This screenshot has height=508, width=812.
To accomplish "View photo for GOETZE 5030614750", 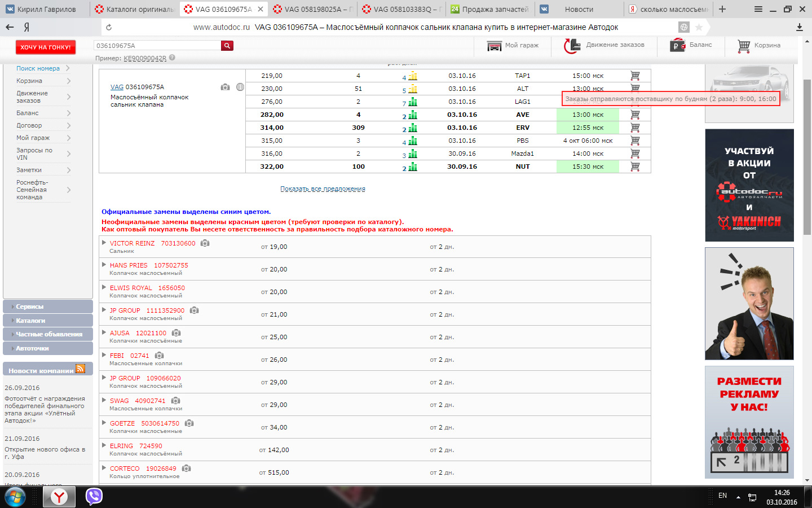I will point(189,423).
